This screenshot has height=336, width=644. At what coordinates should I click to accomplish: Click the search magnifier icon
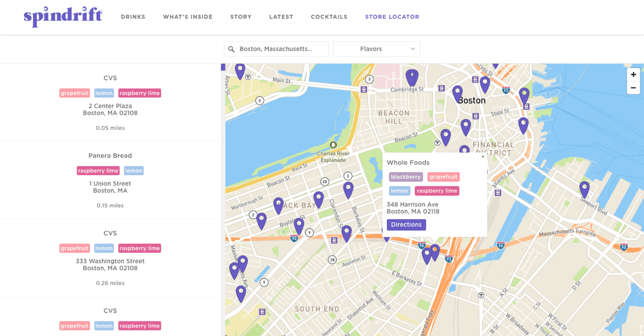pos(230,49)
